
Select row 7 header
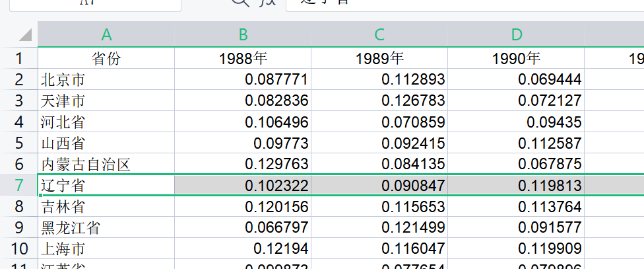point(18,186)
